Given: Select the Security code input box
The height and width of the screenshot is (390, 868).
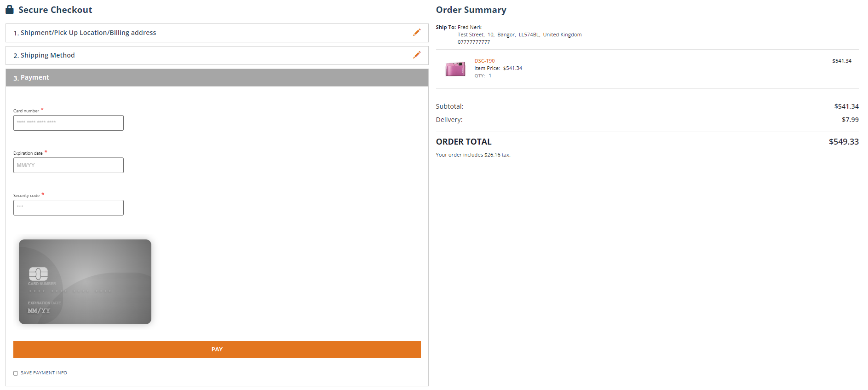Looking at the screenshot, I should click(69, 208).
